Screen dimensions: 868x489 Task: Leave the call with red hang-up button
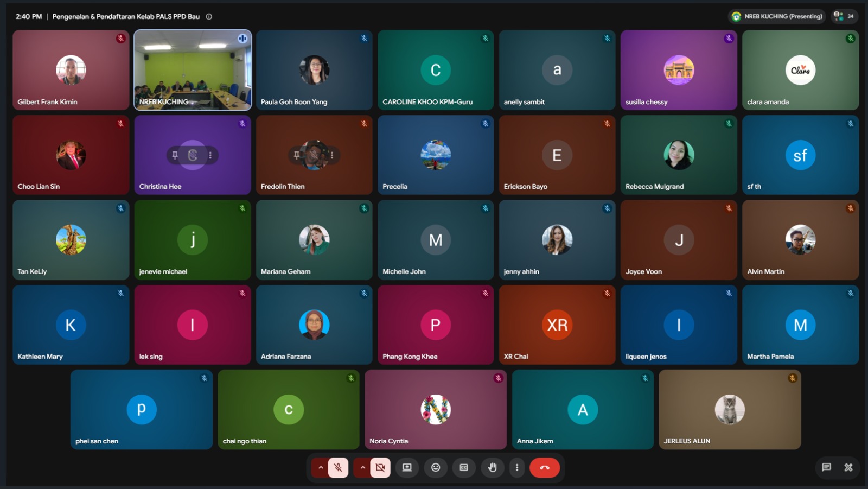pos(545,467)
